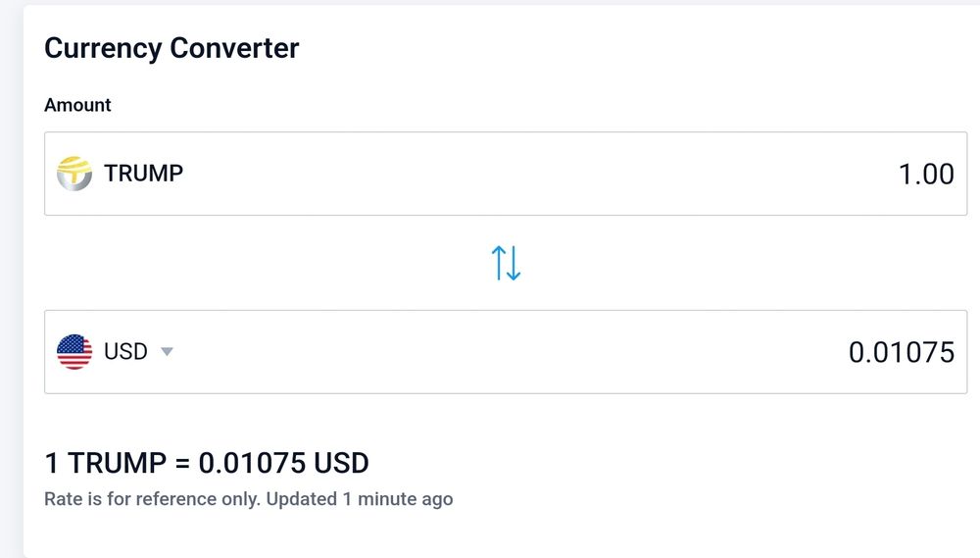980x558 pixels.
Task: Click empty middle of the USD input box
Action: pyautogui.click(x=506, y=352)
